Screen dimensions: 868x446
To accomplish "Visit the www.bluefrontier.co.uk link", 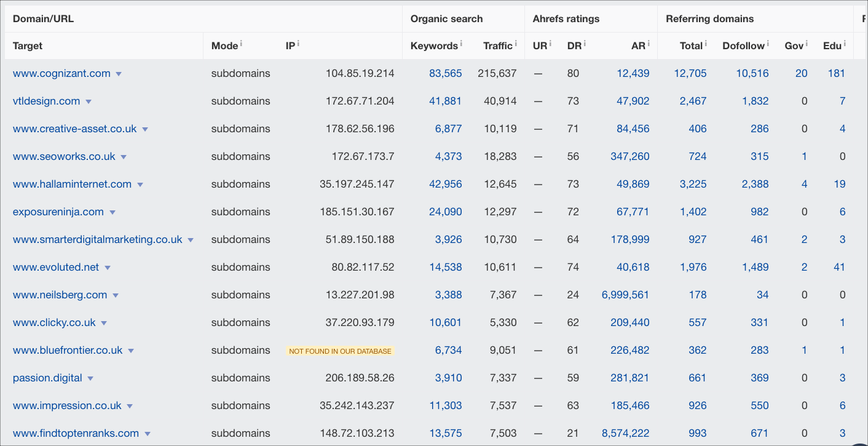I will pos(68,351).
